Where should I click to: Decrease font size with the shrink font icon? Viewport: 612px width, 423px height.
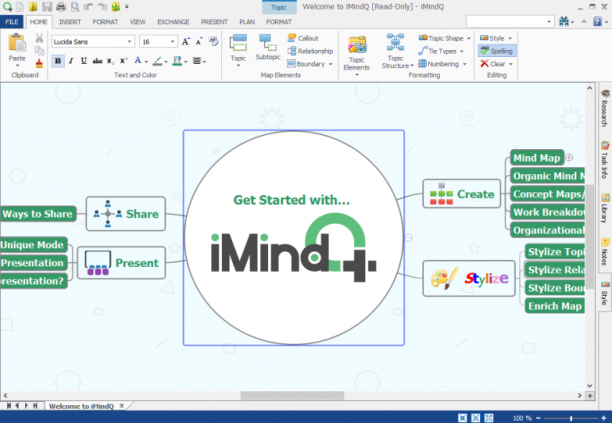199,41
